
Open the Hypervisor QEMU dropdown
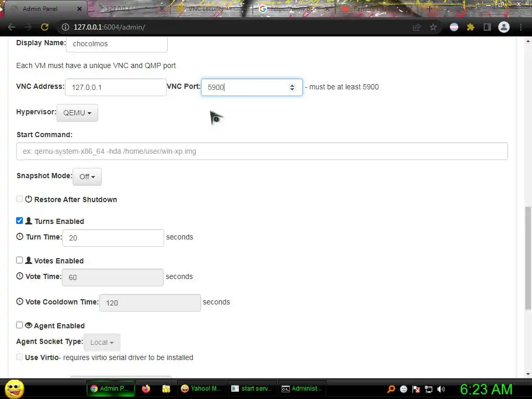point(77,113)
